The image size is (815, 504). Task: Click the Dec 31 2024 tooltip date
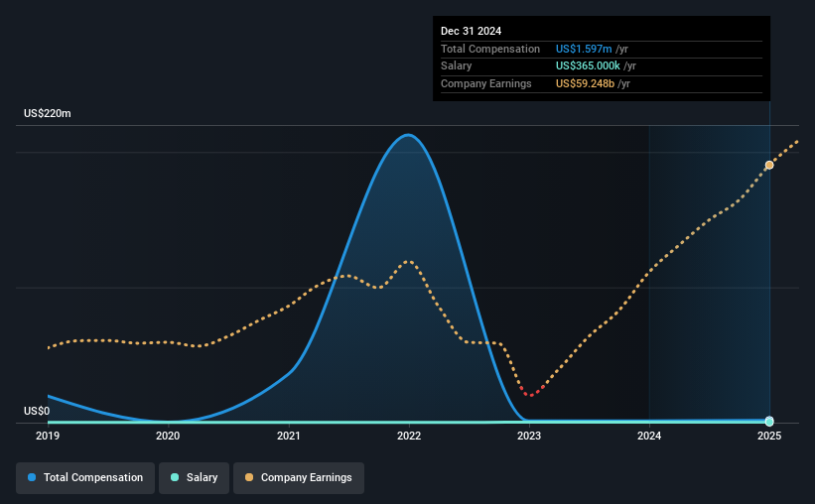[x=471, y=31]
